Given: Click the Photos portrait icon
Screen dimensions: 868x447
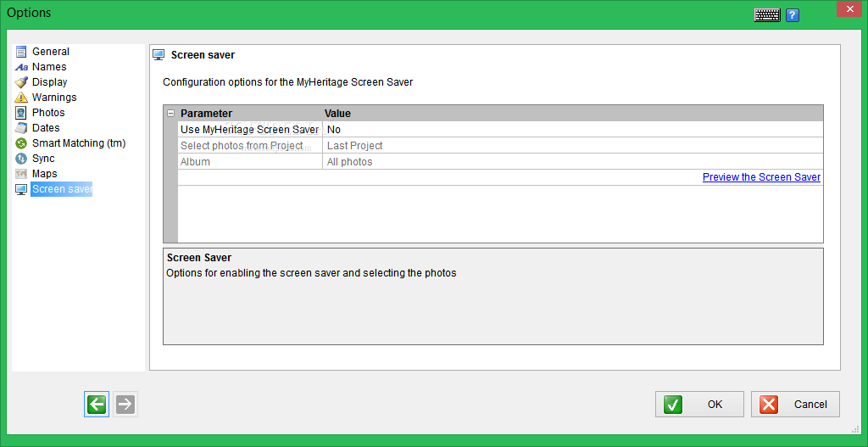Looking at the screenshot, I should (21, 113).
